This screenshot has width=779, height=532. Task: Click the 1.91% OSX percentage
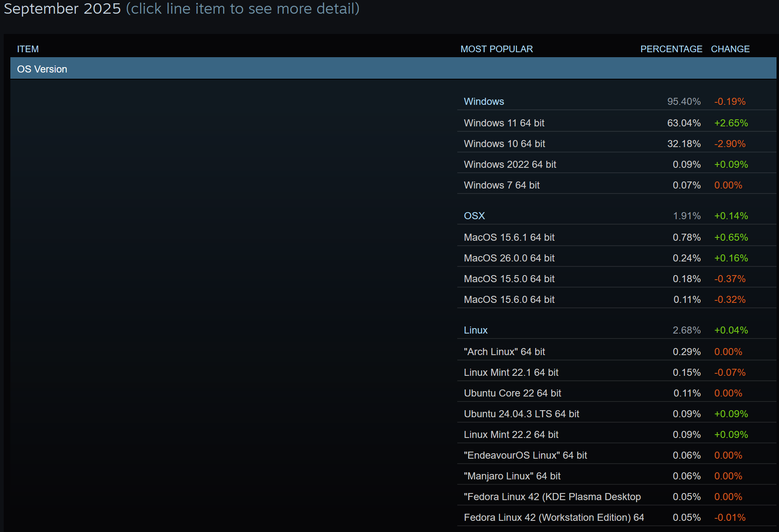(x=687, y=216)
